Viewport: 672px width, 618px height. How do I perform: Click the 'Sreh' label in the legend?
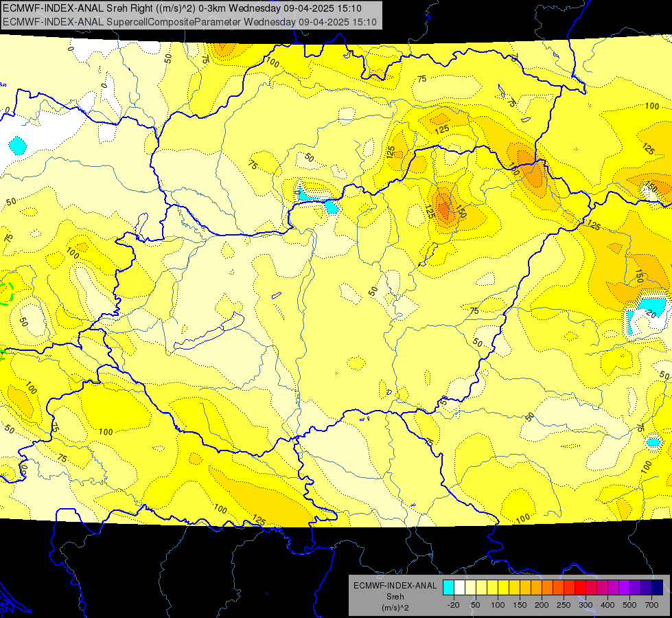pyautogui.click(x=395, y=597)
